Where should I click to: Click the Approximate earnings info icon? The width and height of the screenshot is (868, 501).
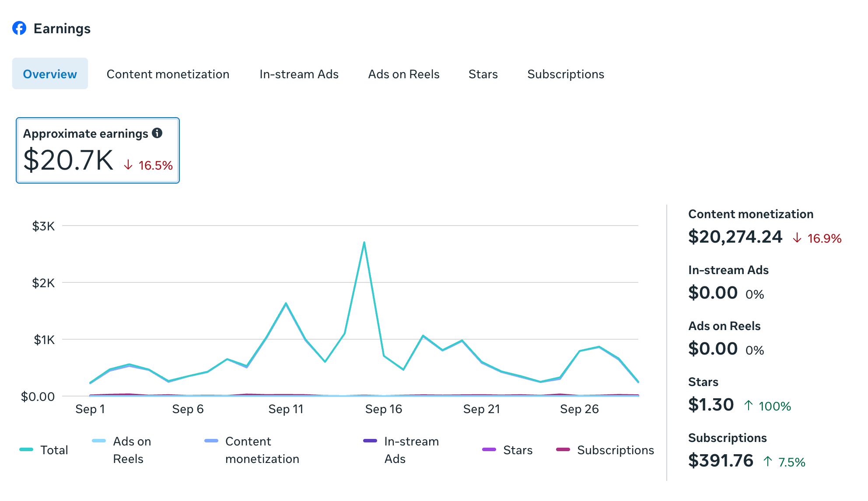click(157, 133)
